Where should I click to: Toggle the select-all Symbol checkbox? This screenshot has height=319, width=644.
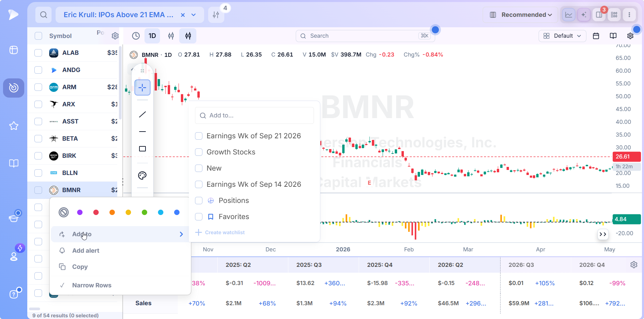tap(38, 36)
